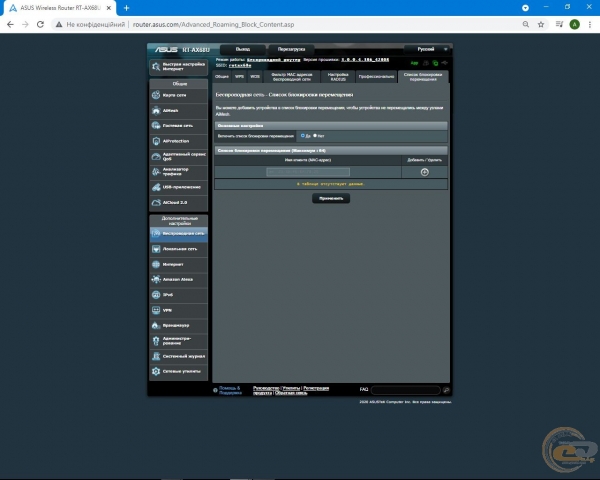Open a new browser tab with plus
600x480 pixels.
[x=126, y=8]
